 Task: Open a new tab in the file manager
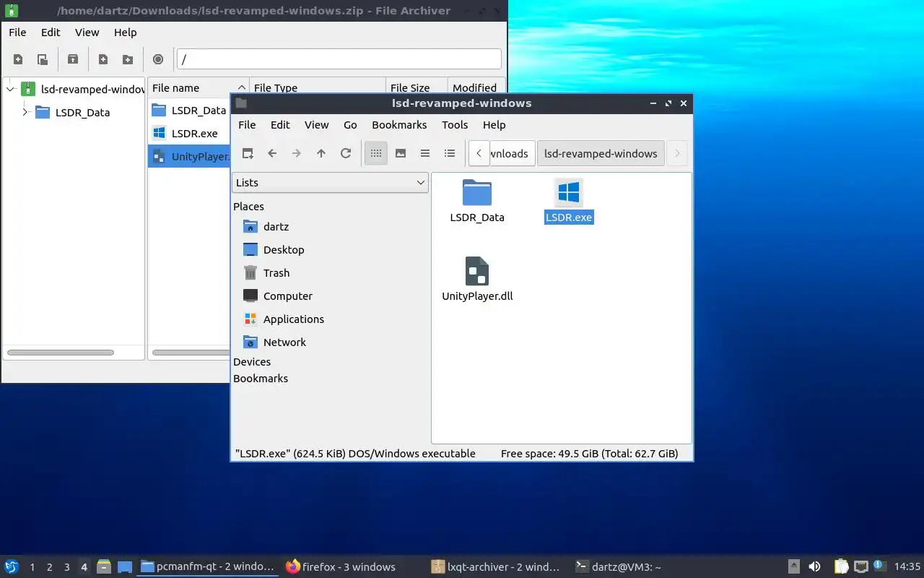click(x=248, y=153)
